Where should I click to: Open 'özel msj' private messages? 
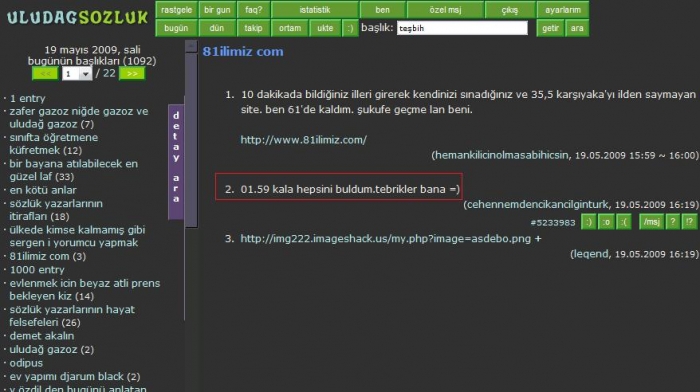pyautogui.click(x=445, y=10)
